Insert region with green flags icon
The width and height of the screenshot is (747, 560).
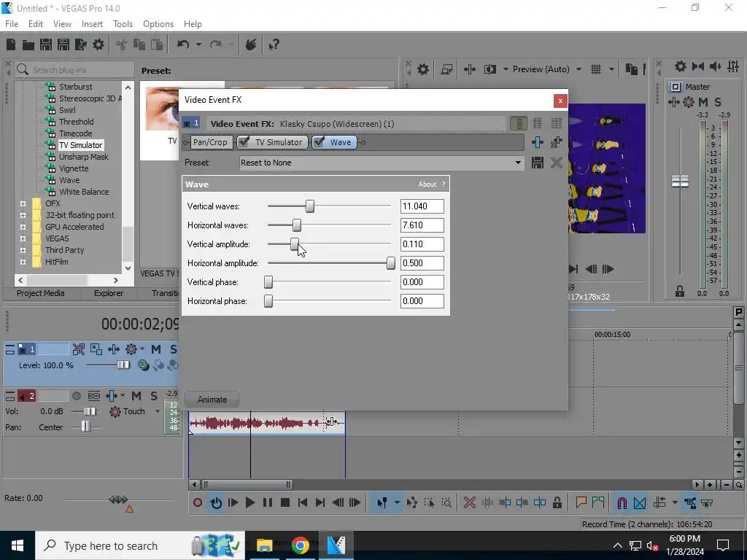point(598,502)
